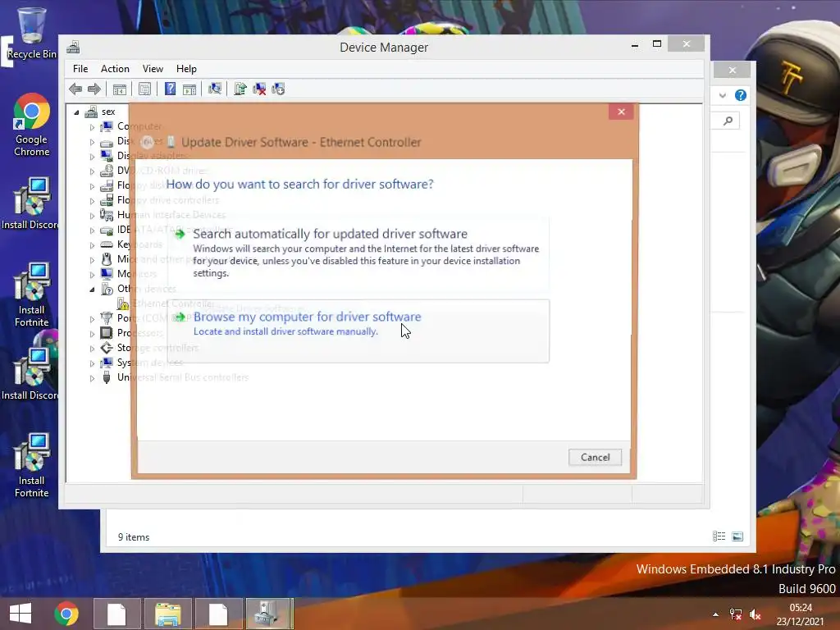Expand the System devices node

(x=92, y=363)
